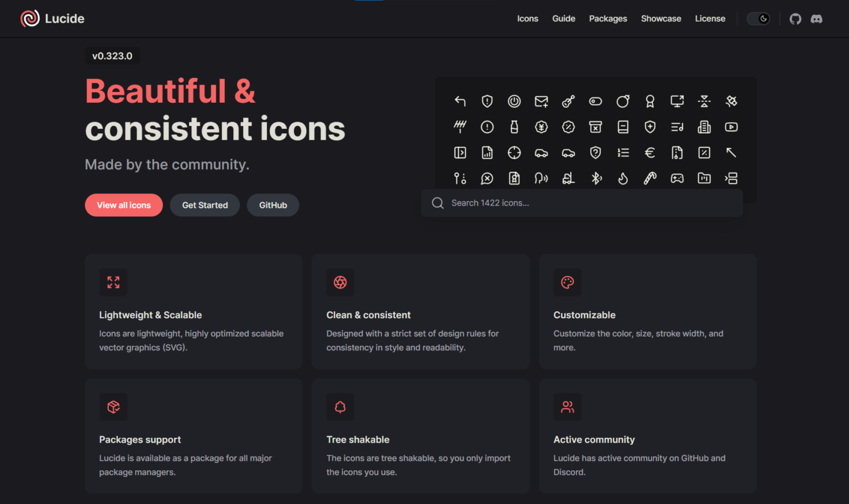Click the gamepad icon
The image size is (849, 504).
pyautogui.click(x=677, y=178)
